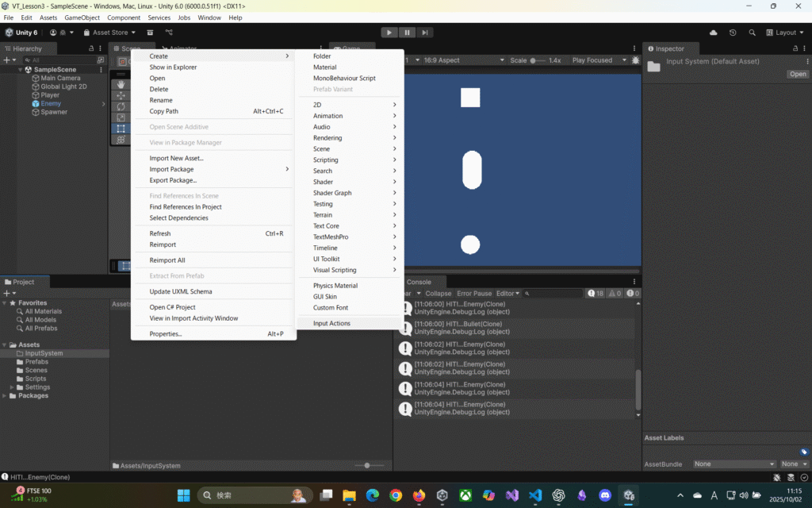
Task: Select the Hand tool in Scene view
Action: 121,84
